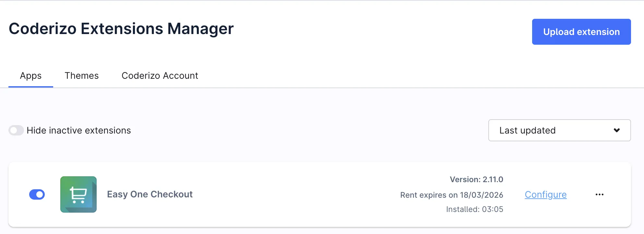Disable the Easy One Checkout extension toggle
The image size is (644, 234).
point(37,194)
